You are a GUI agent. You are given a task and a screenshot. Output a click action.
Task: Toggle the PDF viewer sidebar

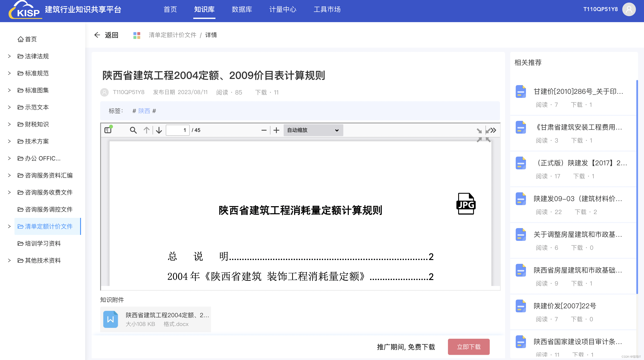pyautogui.click(x=108, y=130)
